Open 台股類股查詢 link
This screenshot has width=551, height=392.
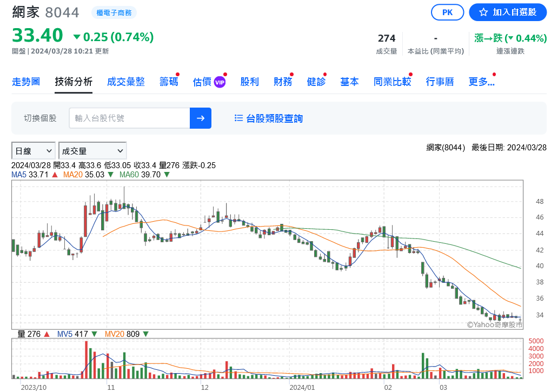tap(275, 118)
